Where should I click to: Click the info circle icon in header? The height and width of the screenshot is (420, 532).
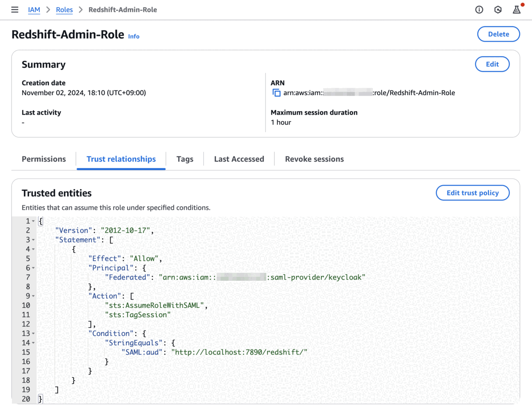coord(479,10)
